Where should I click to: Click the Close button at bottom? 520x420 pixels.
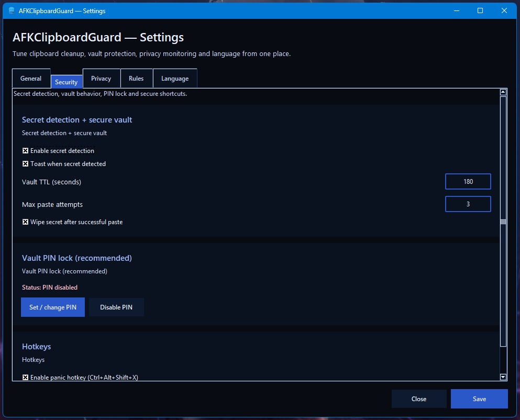click(419, 399)
